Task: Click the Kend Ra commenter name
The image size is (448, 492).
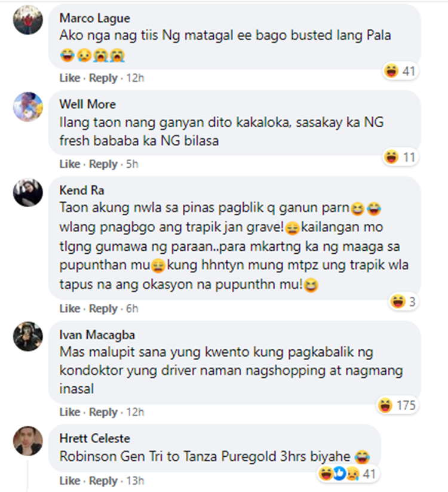Action: pos(82,190)
